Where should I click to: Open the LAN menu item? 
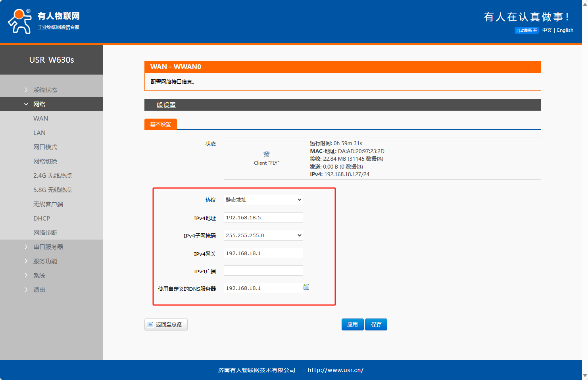coord(39,133)
